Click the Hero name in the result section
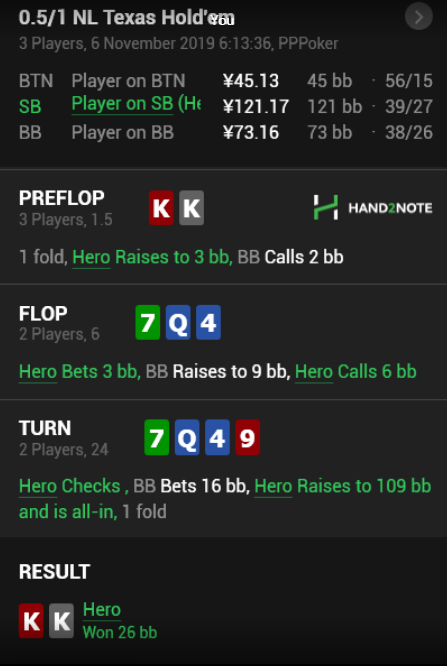The image size is (447, 666). pos(102,610)
